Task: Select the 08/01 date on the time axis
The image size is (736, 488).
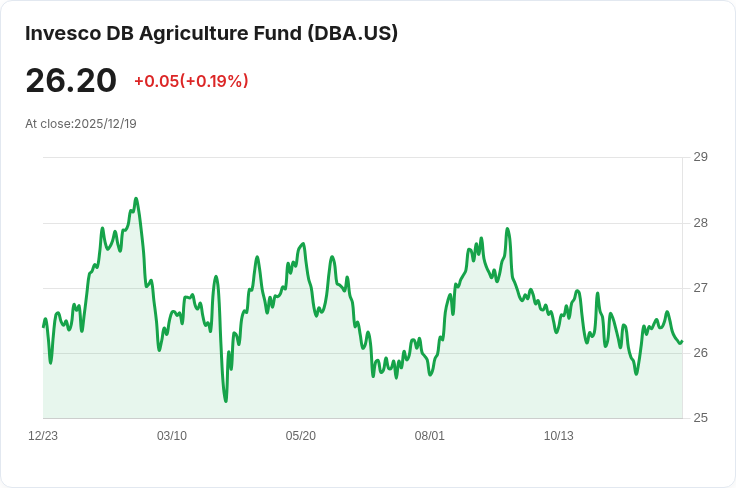Action: coord(430,436)
